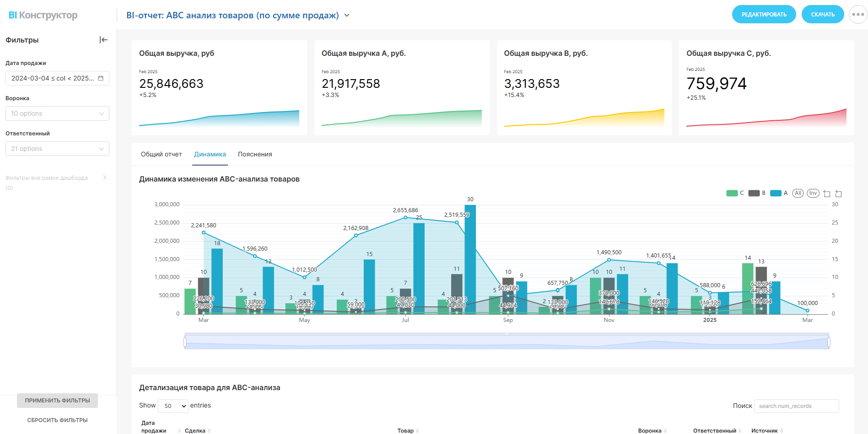Select all series with All button
This screenshot has width=868, height=434.
798,193
